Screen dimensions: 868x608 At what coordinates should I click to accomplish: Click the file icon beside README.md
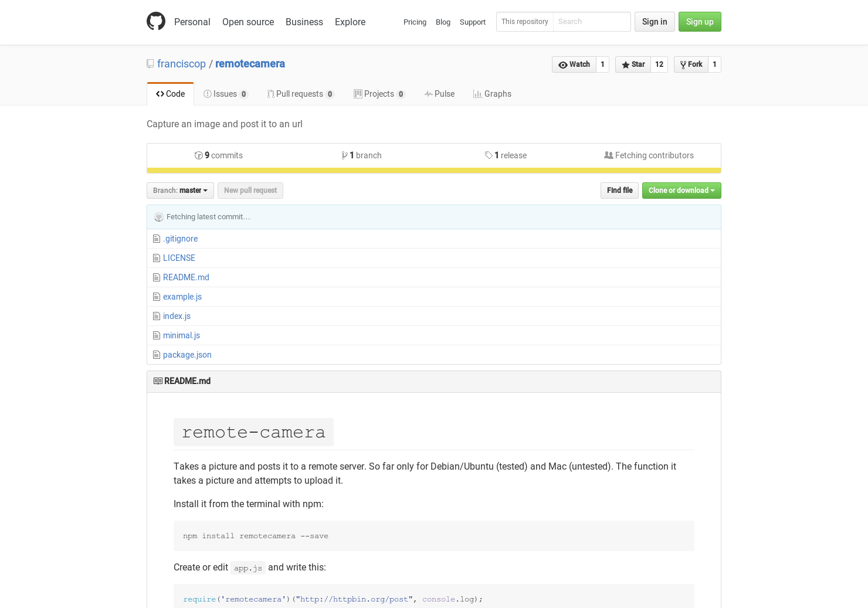[x=157, y=277]
